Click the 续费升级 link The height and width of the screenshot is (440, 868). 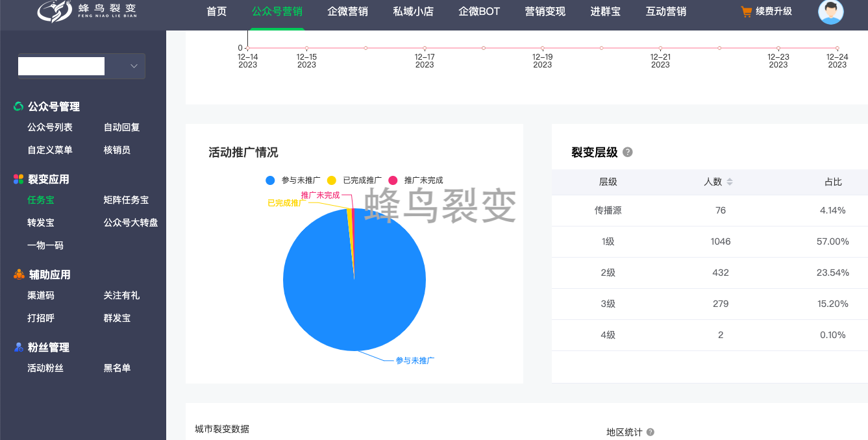point(773,12)
